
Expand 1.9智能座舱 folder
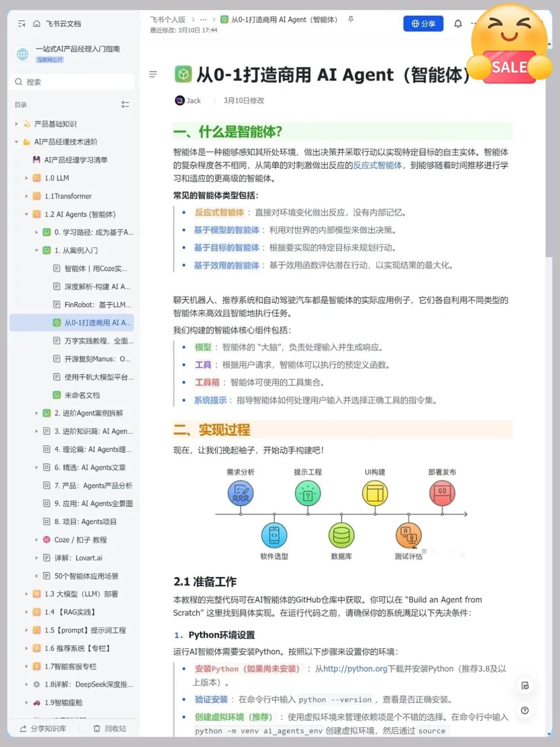(x=27, y=703)
